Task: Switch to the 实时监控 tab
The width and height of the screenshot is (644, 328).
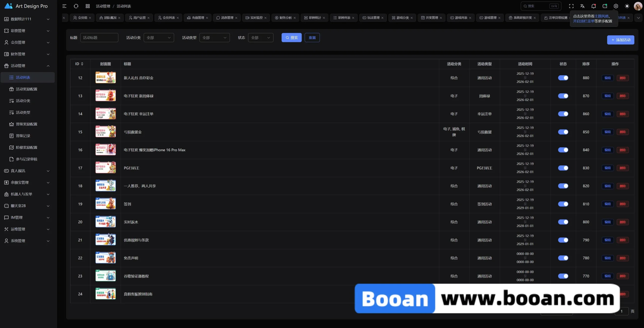Action: click(x=256, y=18)
